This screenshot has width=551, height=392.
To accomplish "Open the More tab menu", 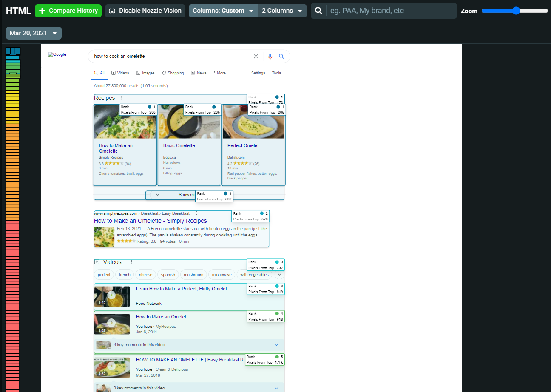I will [x=219, y=73].
